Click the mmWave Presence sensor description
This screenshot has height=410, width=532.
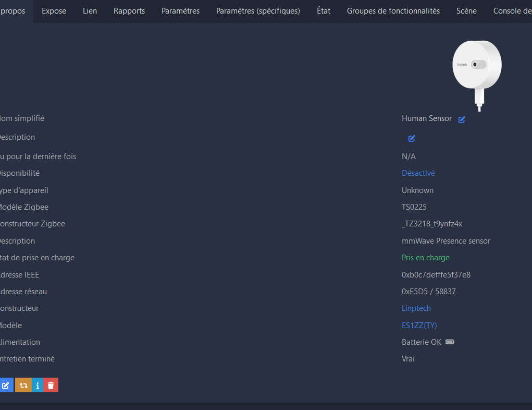pos(446,241)
